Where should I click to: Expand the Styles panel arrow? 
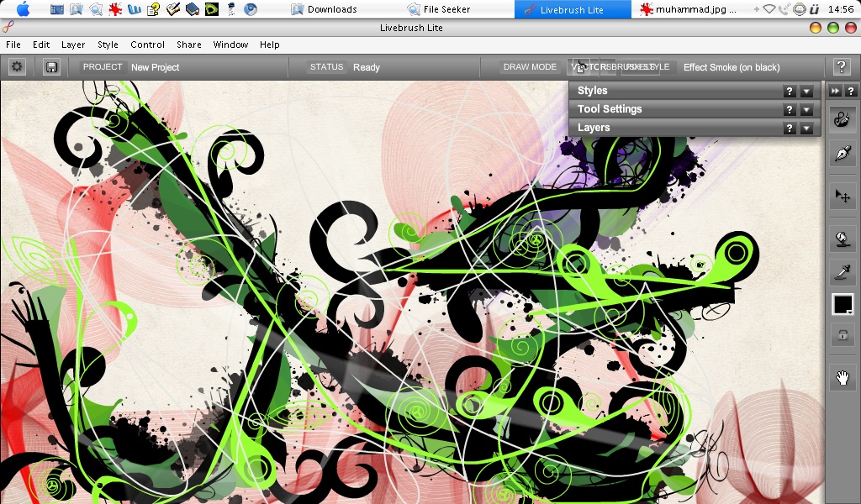coord(806,92)
